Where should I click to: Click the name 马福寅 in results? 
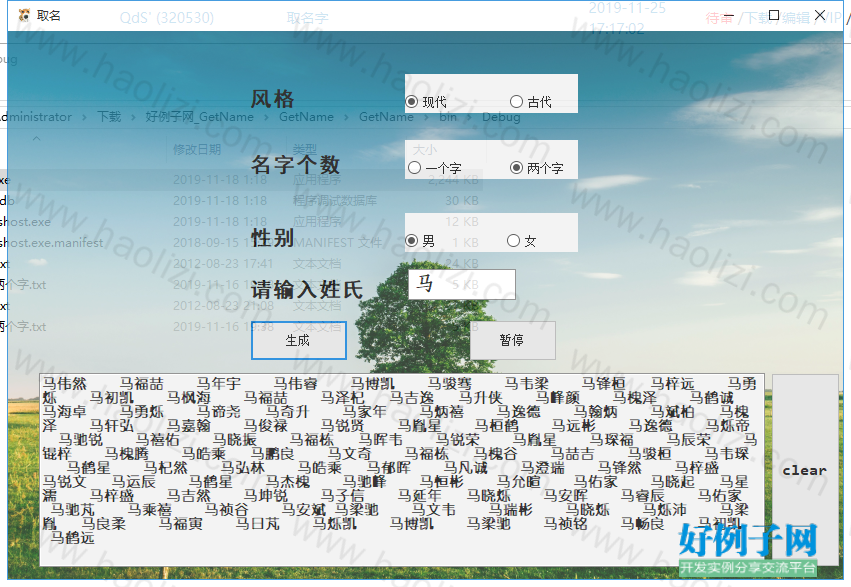click(x=181, y=525)
